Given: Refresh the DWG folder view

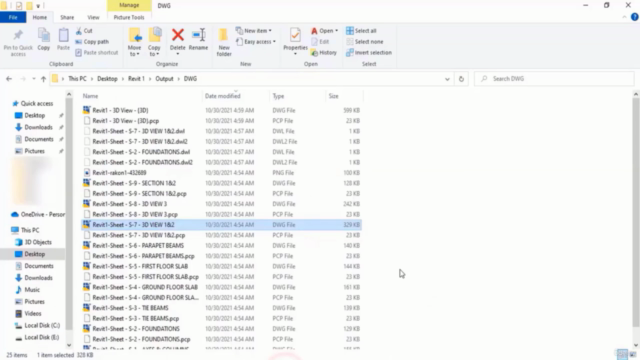Looking at the screenshot, I should pos(461,79).
